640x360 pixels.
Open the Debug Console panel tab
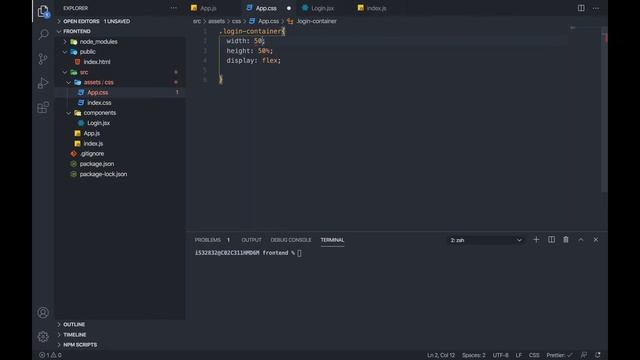291,240
